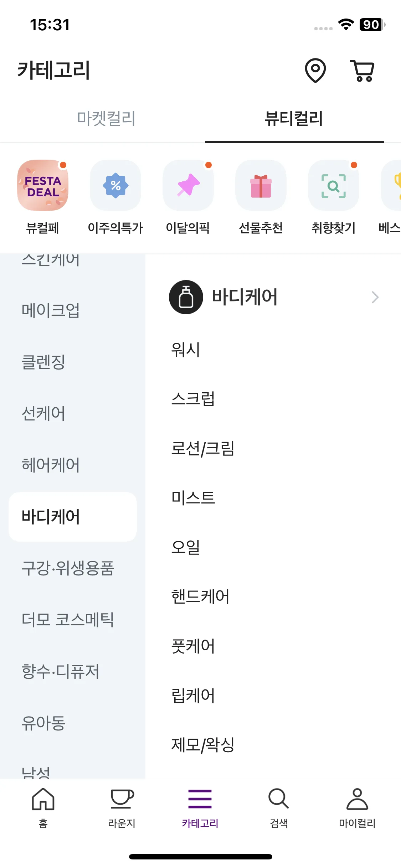Viewport: 401px width, 868px height.
Task: Choose 향수·디퓨저 in sidebar
Action: (60, 671)
